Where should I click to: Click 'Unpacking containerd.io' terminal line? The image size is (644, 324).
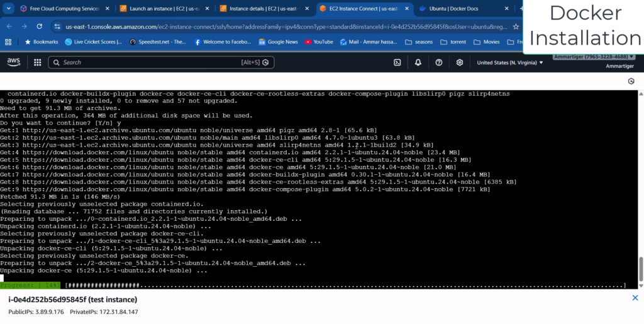106,226
